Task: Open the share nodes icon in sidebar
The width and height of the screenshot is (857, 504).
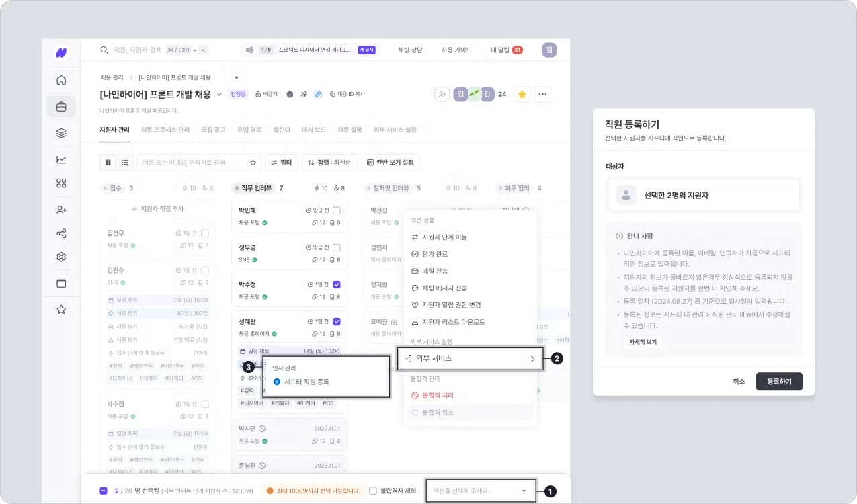Action: pos(61,233)
